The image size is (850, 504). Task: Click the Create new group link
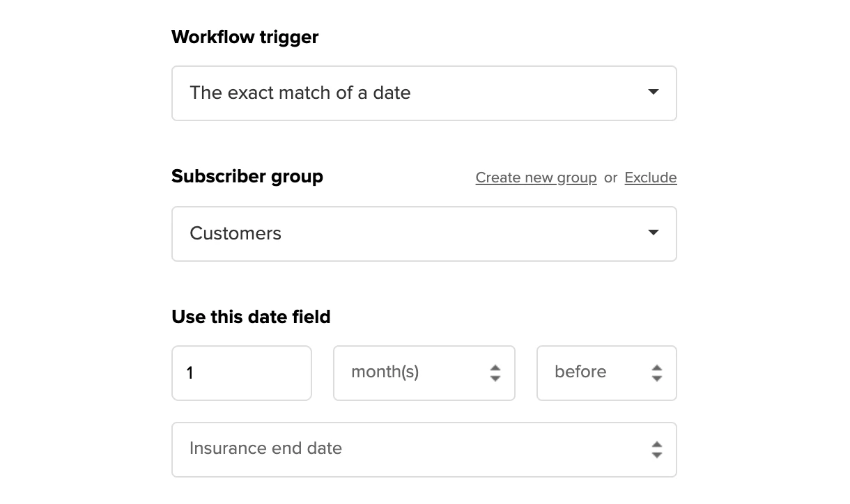(x=536, y=178)
